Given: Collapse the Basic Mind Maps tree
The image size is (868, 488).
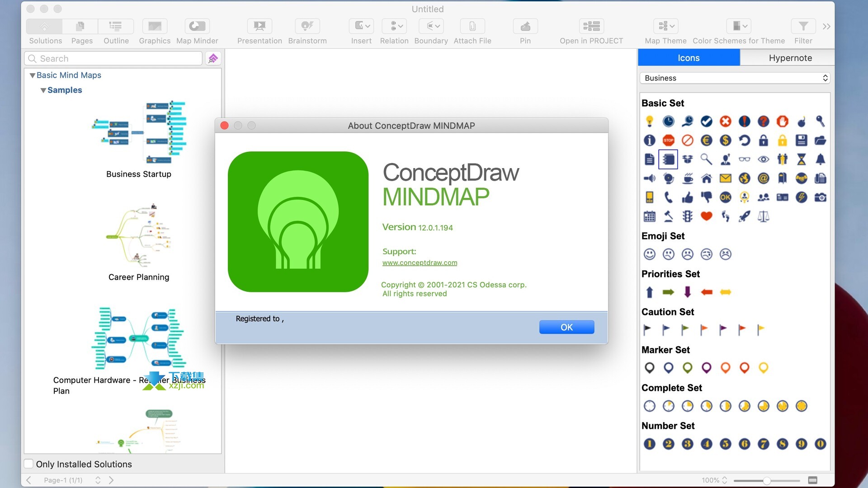Looking at the screenshot, I should [x=32, y=75].
